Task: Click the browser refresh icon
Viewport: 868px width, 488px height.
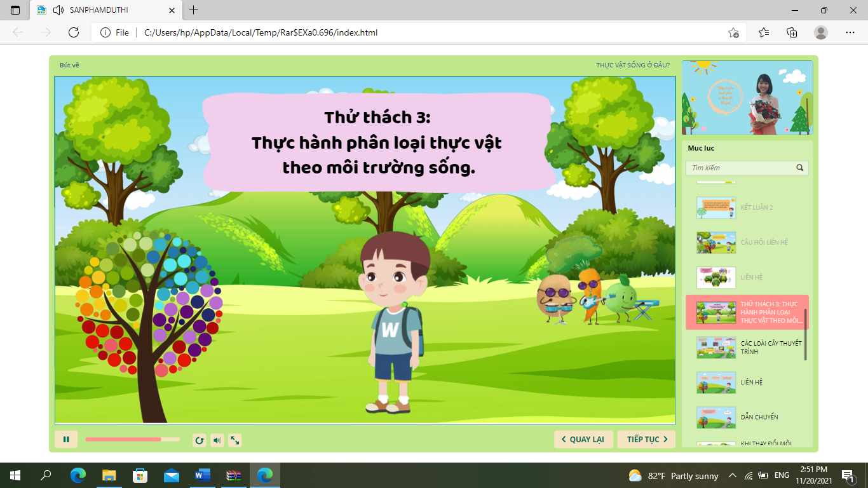Action: (x=74, y=32)
